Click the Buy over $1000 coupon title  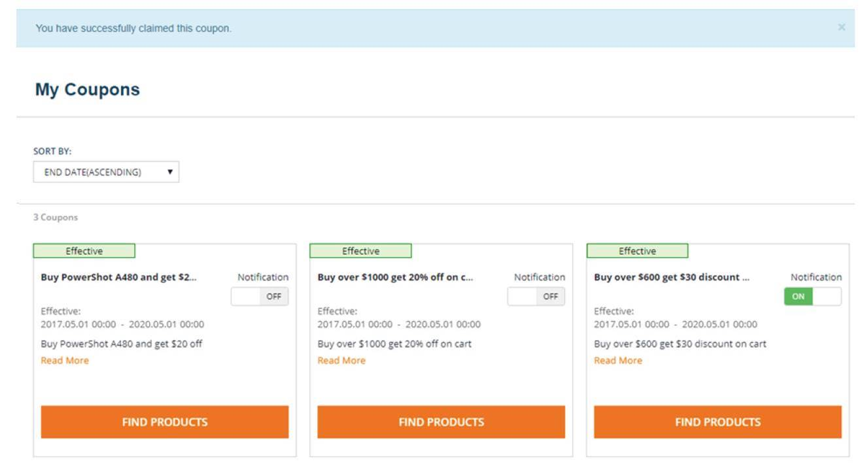tap(395, 277)
